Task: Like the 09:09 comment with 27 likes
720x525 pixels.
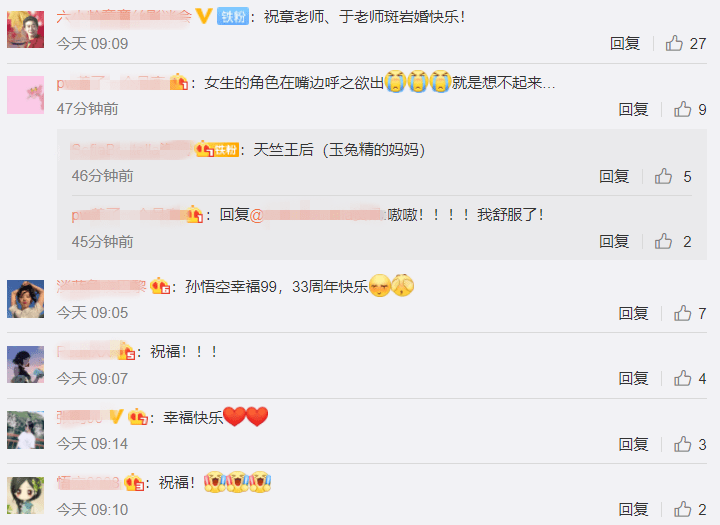Action: [674, 43]
